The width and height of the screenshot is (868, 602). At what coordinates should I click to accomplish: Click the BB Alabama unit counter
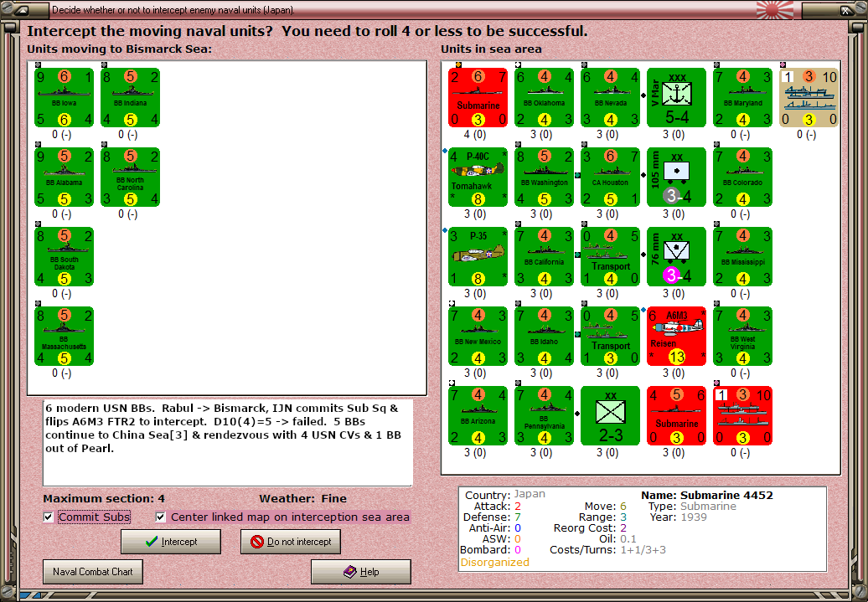(x=65, y=177)
